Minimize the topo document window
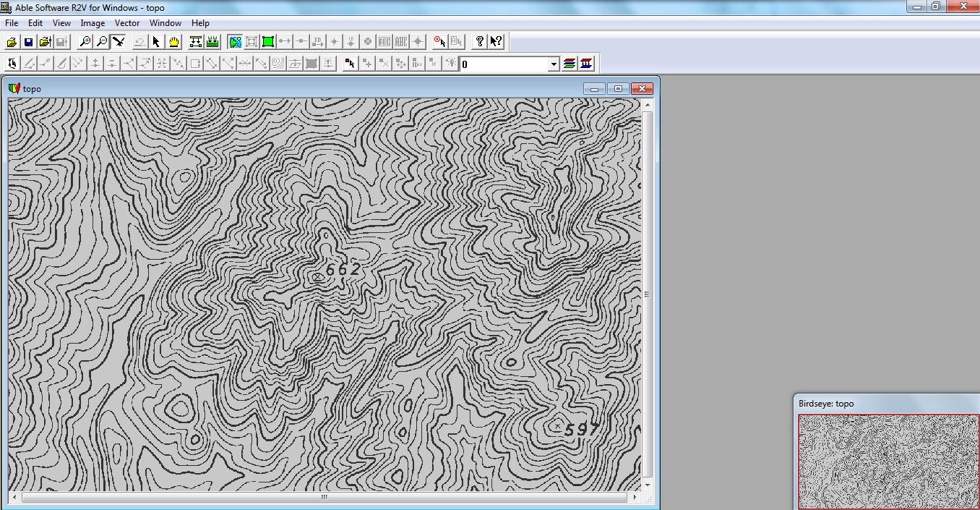Viewport: 980px width, 510px height. point(595,88)
